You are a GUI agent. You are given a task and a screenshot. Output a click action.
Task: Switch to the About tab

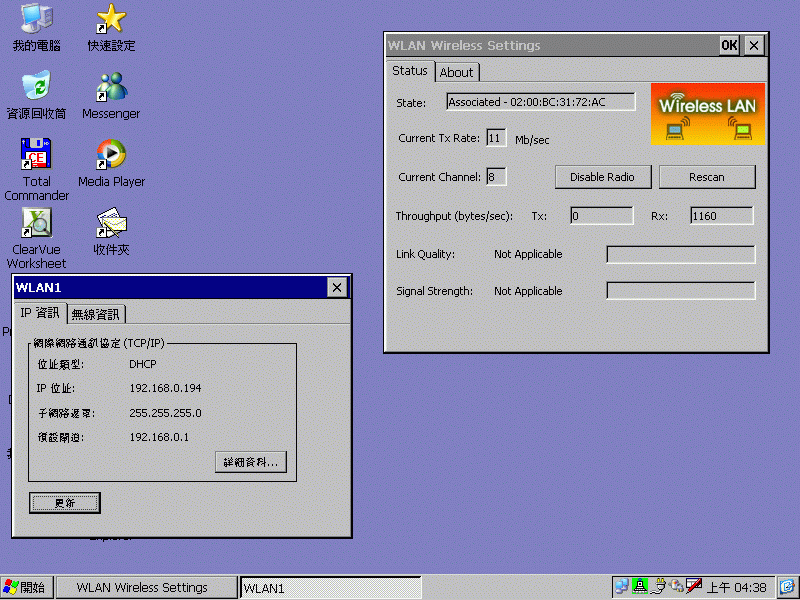[457, 72]
